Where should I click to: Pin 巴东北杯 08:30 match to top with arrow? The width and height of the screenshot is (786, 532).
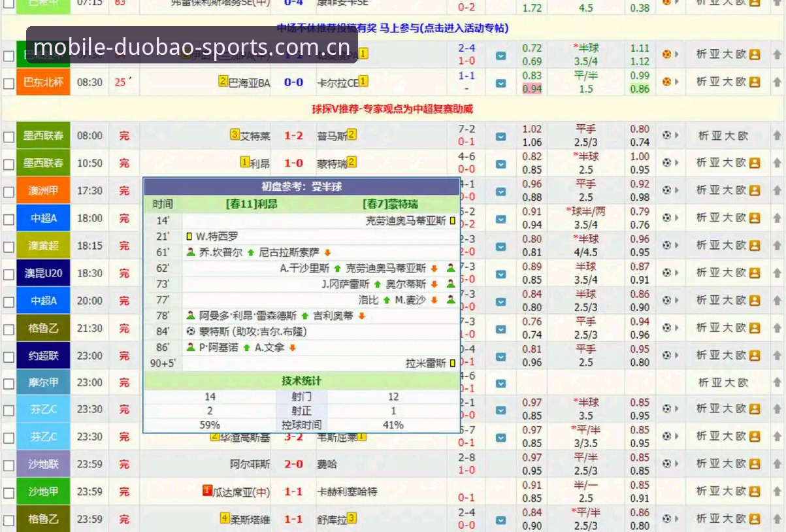(777, 82)
